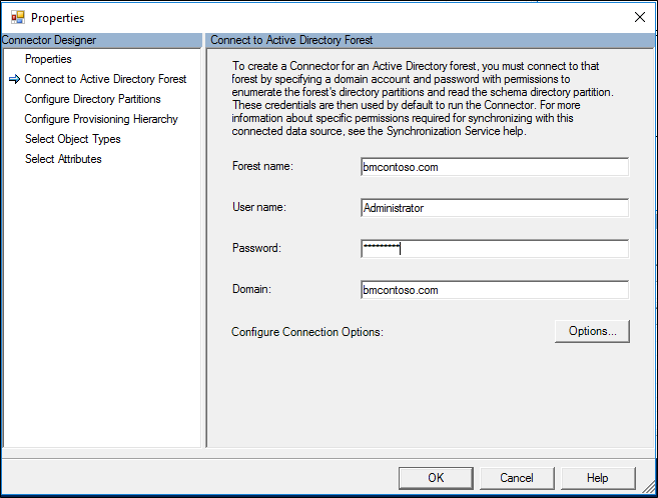Select Properties in Connector Designer list
658x498 pixels.
pyautogui.click(x=48, y=59)
